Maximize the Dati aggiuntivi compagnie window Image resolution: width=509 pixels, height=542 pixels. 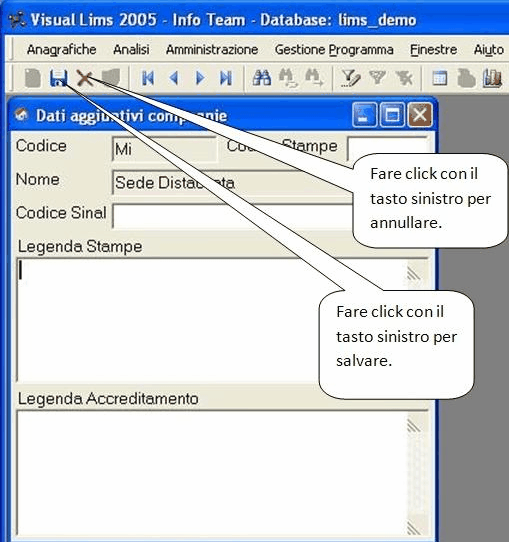coord(392,115)
